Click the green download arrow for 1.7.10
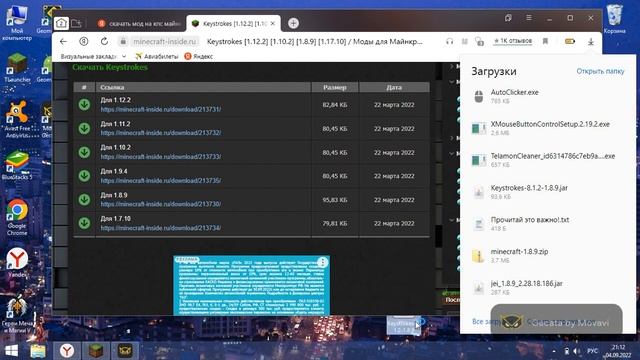 coord(84,223)
